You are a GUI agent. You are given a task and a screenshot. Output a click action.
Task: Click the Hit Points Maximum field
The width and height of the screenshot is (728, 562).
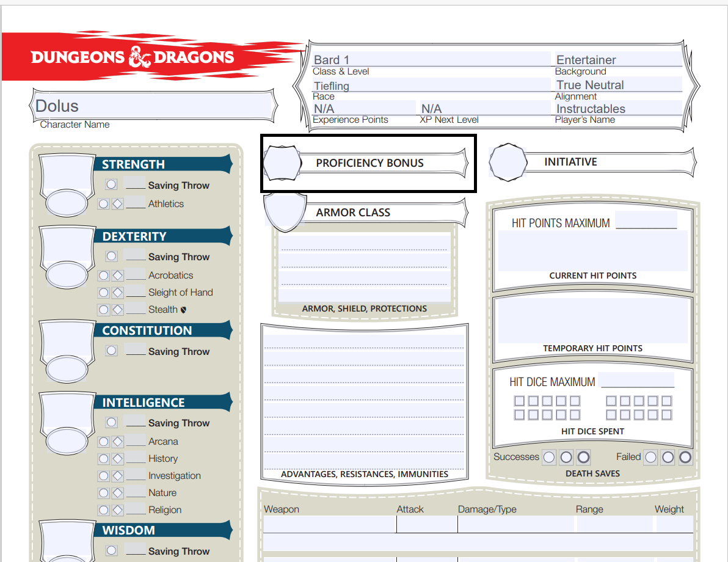click(646, 220)
